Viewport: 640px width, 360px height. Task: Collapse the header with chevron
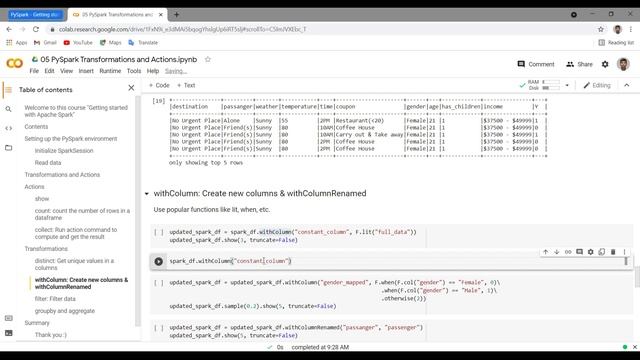tap(627, 85)
